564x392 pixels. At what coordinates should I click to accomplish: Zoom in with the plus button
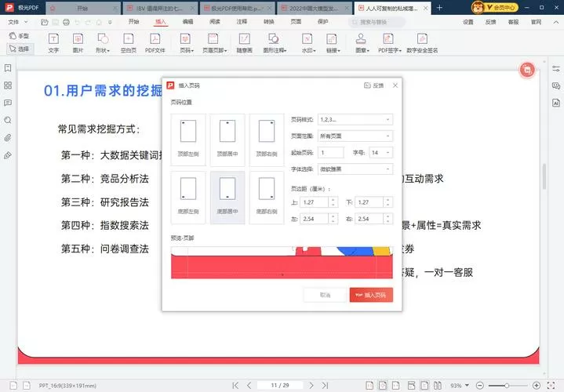pyautogui.click(x=537, y=386)
